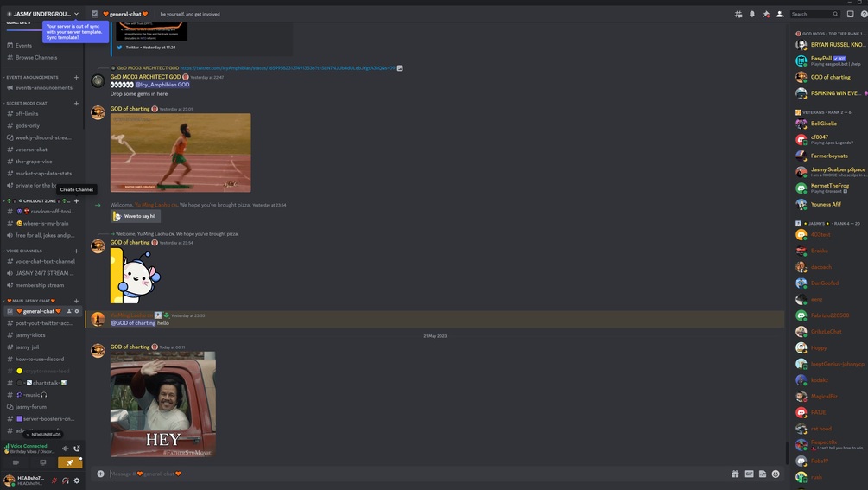Join JASMY 24/7 STREAM voice channel
868x490 pixels.
[x=42, y=273]
